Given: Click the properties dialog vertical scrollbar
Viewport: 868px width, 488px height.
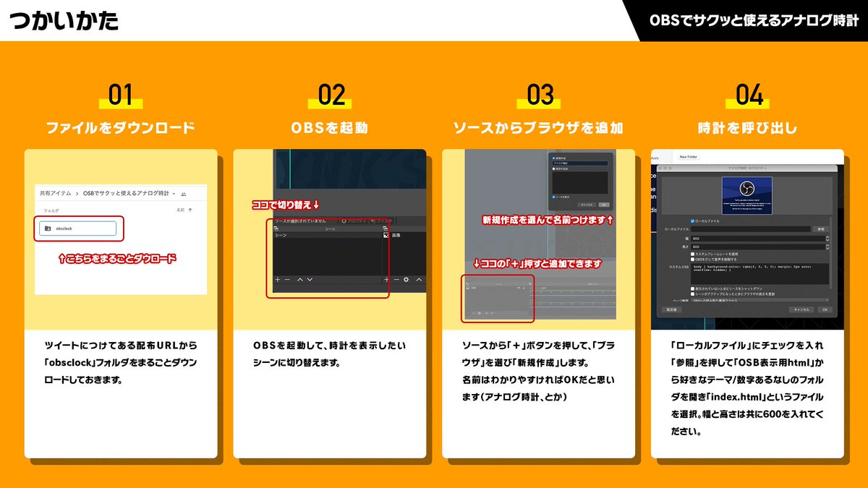Looking at the screenshot, I should [830, 253].
